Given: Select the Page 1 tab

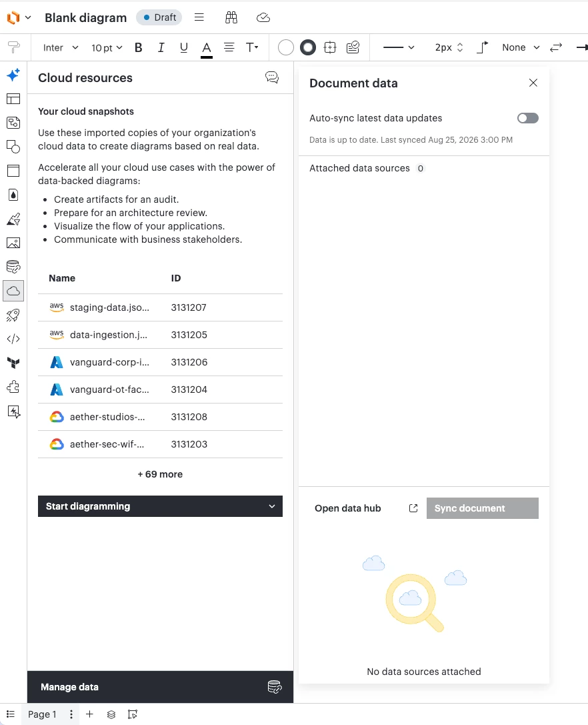Looking at the screenshot, I should point(42,714).
